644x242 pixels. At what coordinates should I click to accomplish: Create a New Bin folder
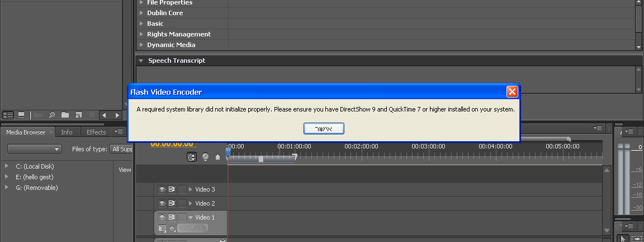point(65,115)
